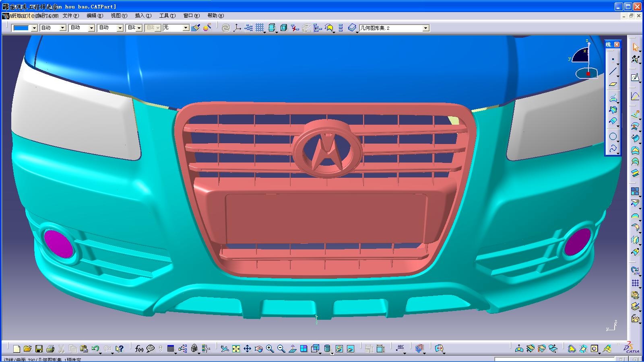644x362 pixels.
Task: Select the Point tool in the wireframe palette
Action: [613, 59]
